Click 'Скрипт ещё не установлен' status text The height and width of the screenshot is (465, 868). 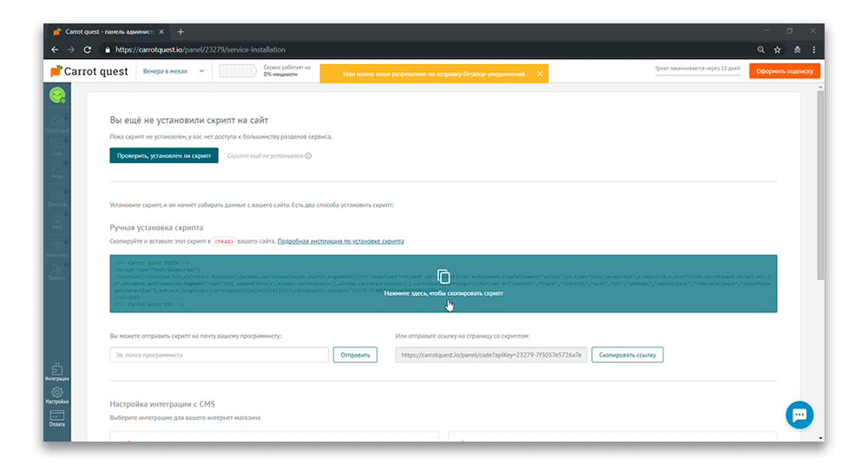point(265,156)
